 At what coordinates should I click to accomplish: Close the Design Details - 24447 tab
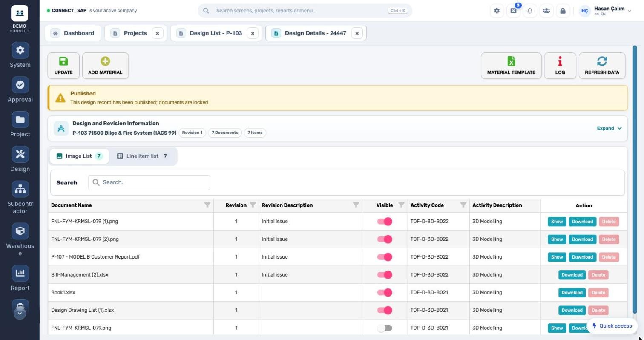click(357, 33)
